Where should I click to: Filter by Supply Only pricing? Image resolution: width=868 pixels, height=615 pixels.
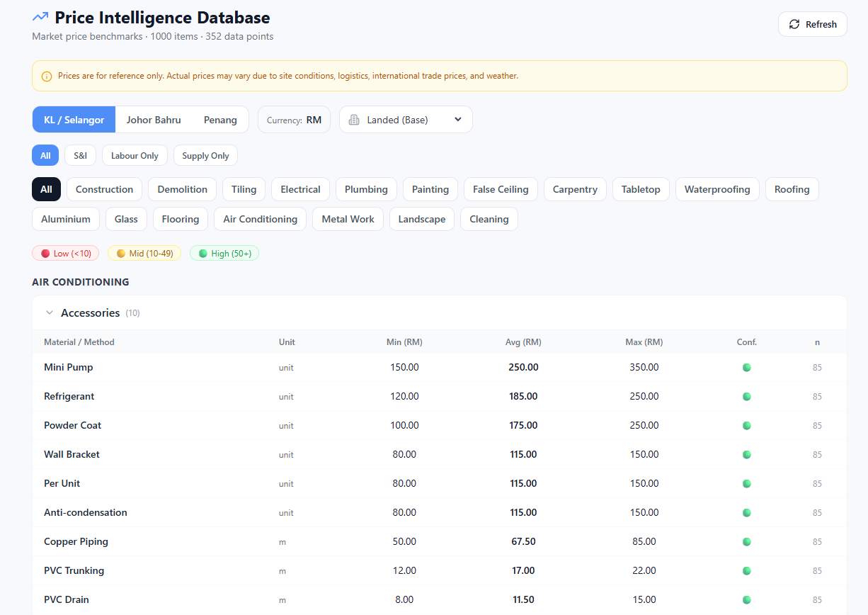[x=205, y=155]
